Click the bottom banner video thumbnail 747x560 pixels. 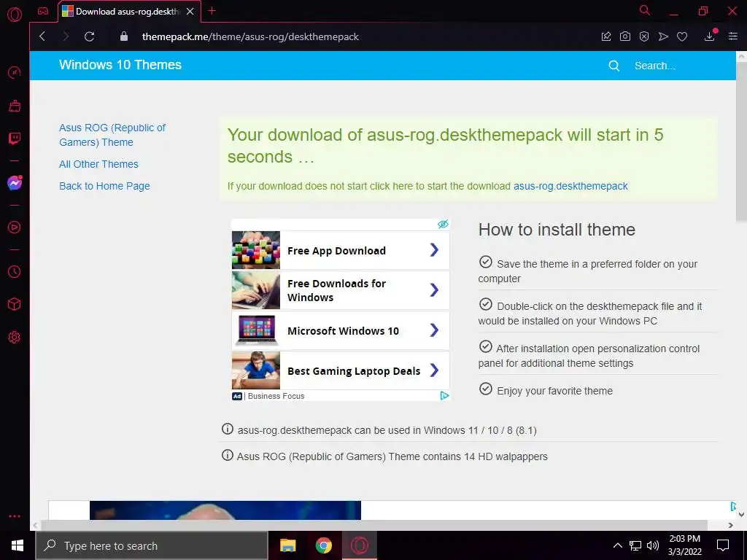[x=225, y=510]
